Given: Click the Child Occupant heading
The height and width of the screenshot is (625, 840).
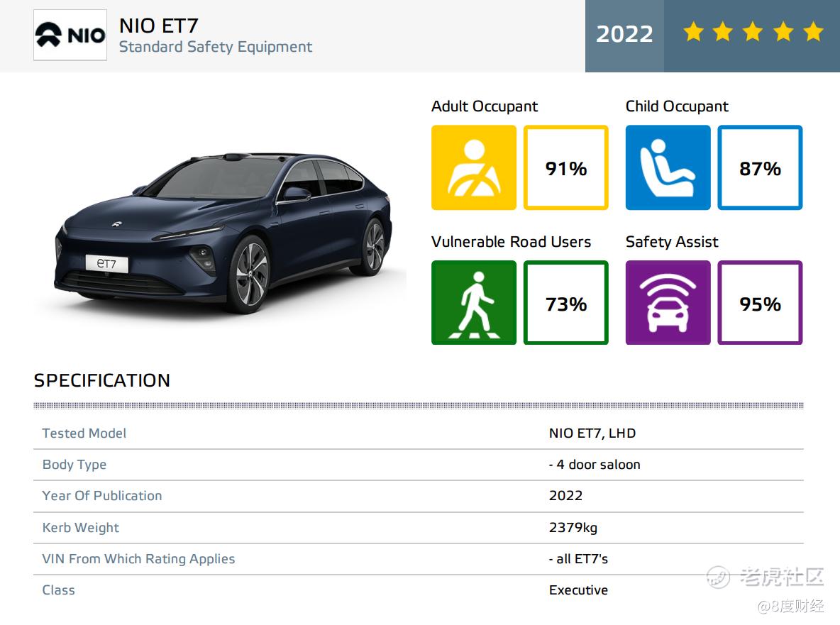Looking at the screenshot, I should coord(677,106).
